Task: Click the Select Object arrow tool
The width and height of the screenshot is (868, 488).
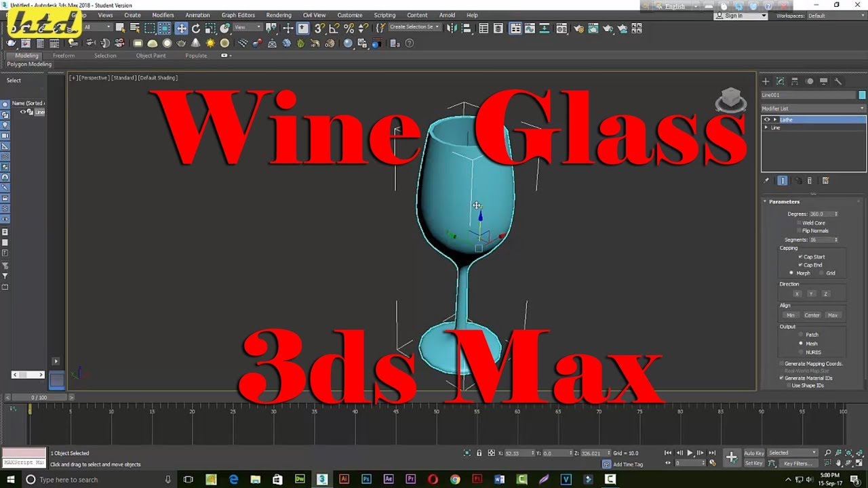Action: tap(120, 28)
